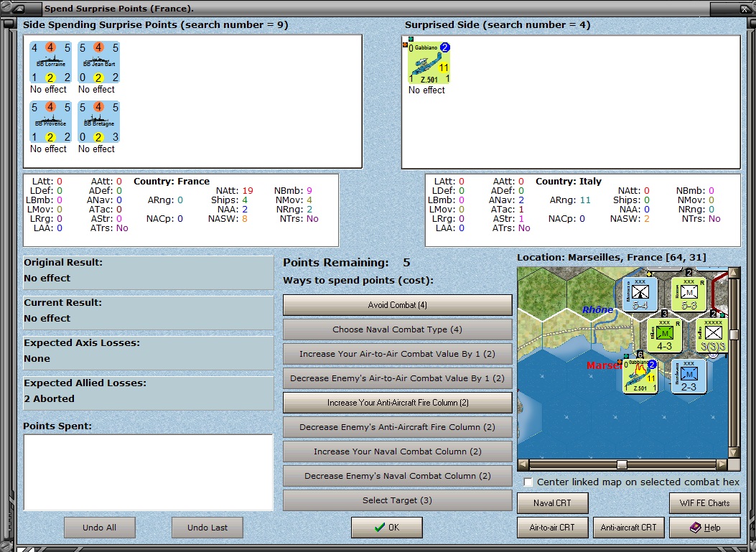Choose Naval Combat Type (4) option

397,329
